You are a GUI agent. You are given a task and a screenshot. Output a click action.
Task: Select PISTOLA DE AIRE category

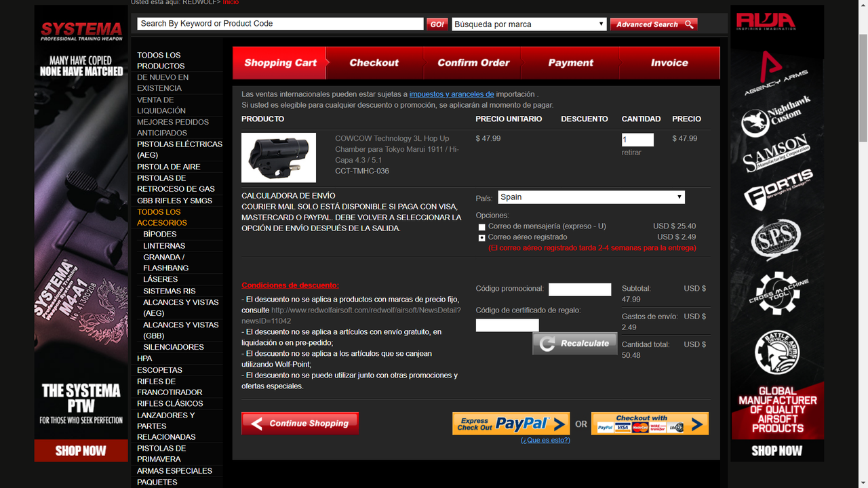169,167
